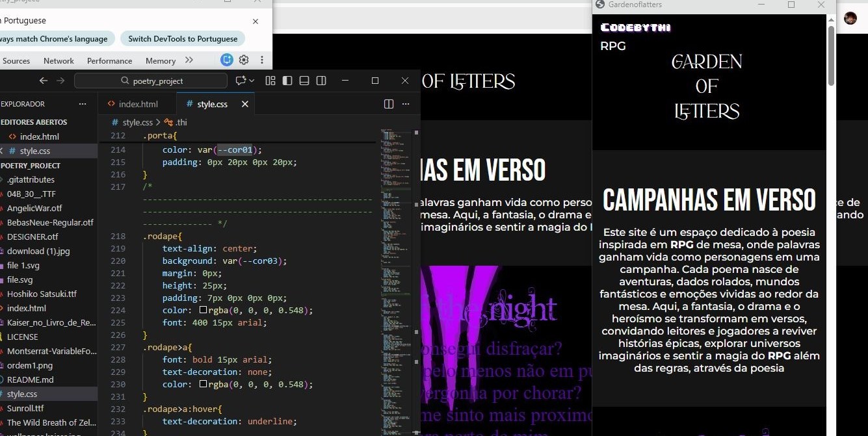Image resolution: width=868 pixels, height=436 pixels.
Task: Toggle the primary sidebar layout icon
Action: (x=287, y=81)
